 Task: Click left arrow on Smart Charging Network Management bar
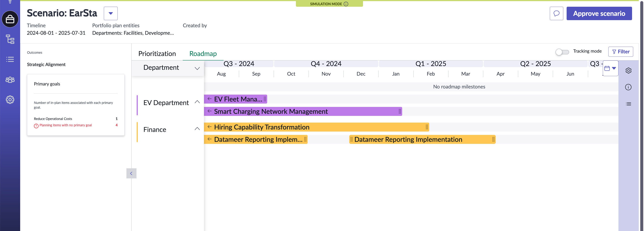[x=210, y=111]
